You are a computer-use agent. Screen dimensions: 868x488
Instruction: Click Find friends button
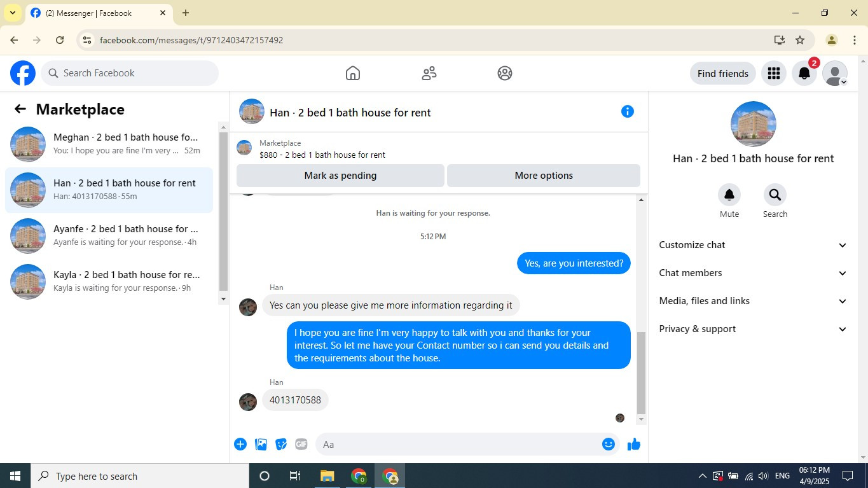click(x=723, y=73)
